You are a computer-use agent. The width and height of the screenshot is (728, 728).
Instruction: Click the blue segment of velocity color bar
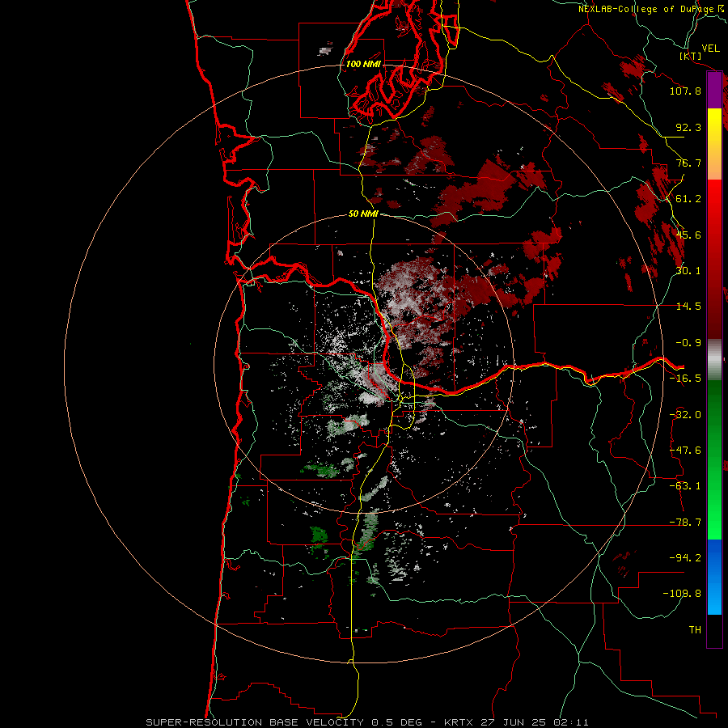(x=714, y=577)
